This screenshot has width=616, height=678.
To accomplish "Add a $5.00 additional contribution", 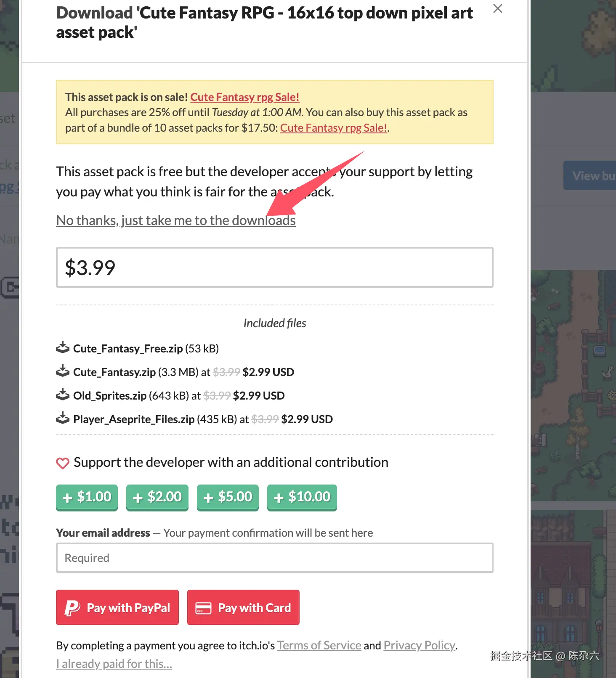I will tap(228, 497).
